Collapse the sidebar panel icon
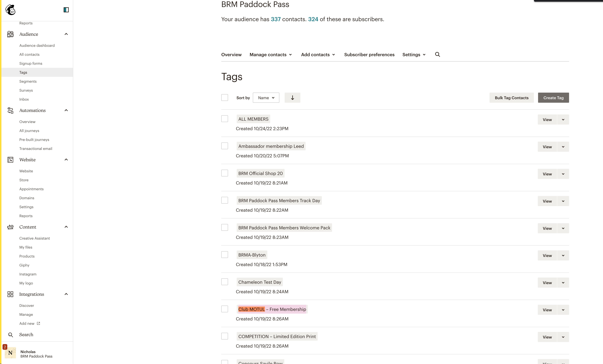The width and height of the screenshot is (603, 364). coord(66,10)
